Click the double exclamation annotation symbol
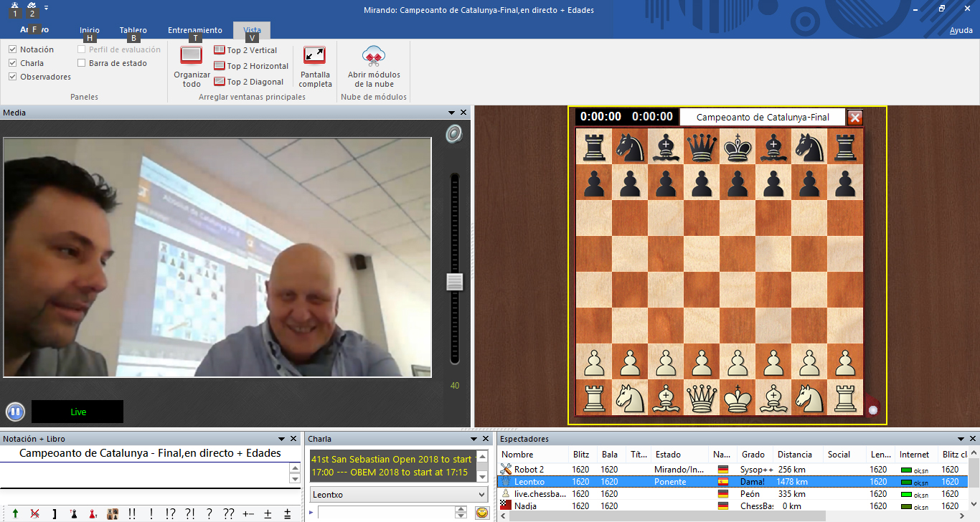 (131, 514)
